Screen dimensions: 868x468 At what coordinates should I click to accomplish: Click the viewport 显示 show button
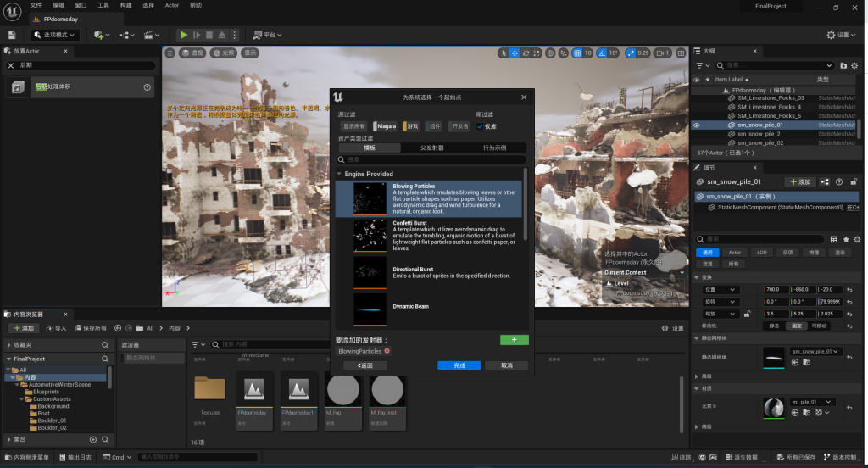coord(250,53)
